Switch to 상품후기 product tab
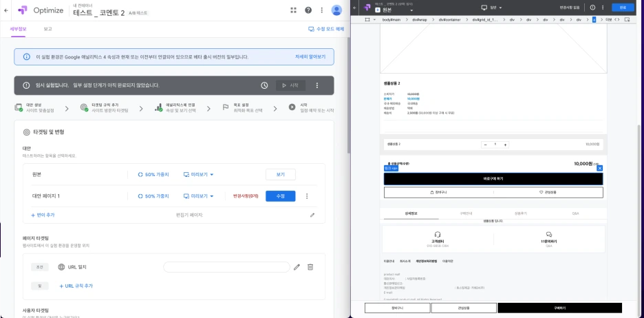The height and width of the screenshot is (318, 644). 521,213
